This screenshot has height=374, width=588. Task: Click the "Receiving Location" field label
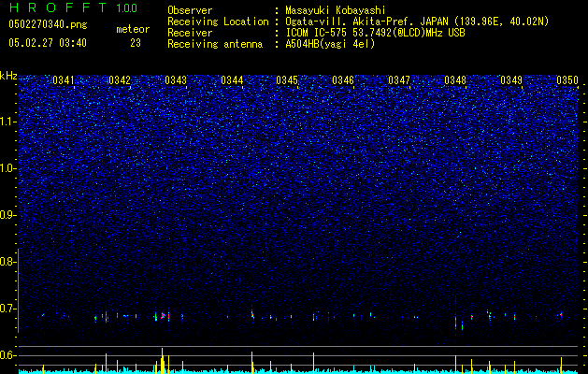coord(218,22)
